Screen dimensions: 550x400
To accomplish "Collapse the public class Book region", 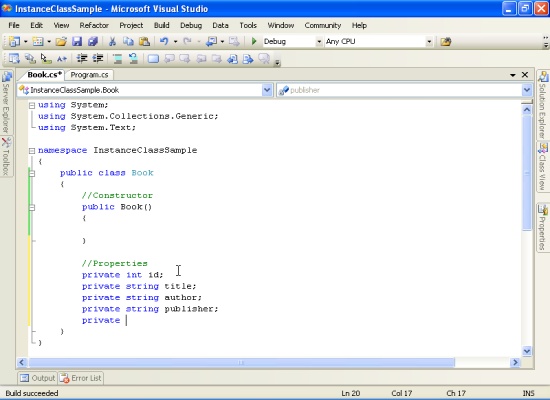I will tap(32, 173).
